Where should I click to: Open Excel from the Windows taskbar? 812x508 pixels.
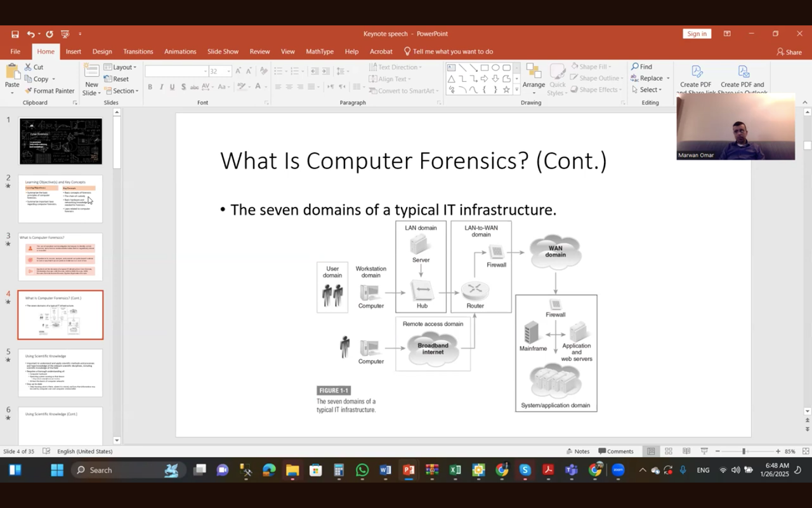455,471
